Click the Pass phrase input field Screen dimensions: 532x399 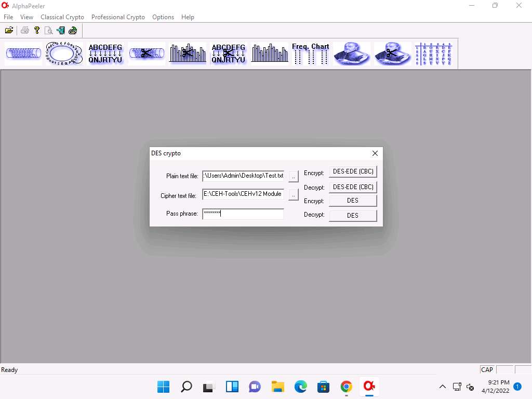243,214
